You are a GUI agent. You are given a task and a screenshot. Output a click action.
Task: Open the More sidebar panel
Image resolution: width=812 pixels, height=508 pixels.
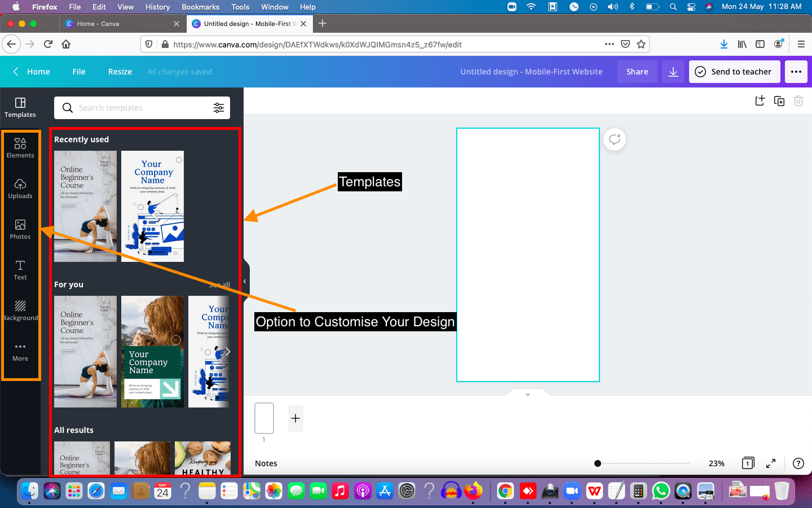[20, 351]
